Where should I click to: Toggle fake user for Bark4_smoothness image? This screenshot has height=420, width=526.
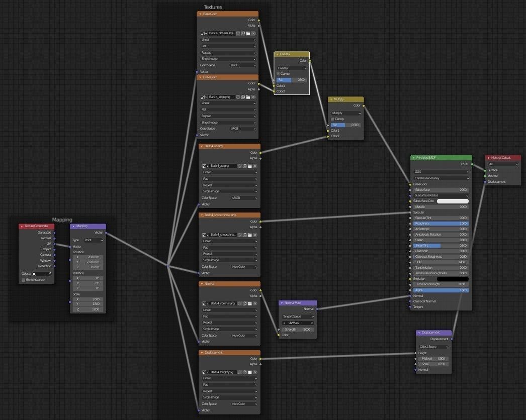pyautogui.click(x=239, y=235)
